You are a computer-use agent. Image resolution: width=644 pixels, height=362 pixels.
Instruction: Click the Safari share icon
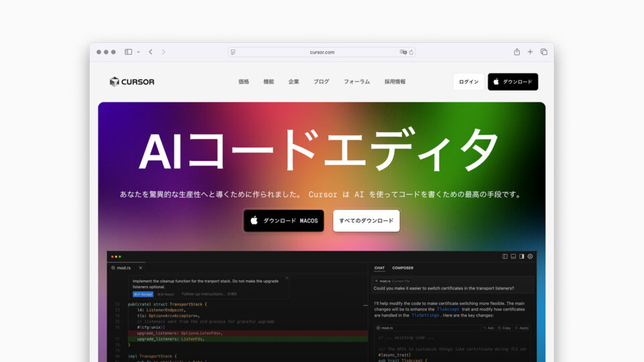click(517, 52)
